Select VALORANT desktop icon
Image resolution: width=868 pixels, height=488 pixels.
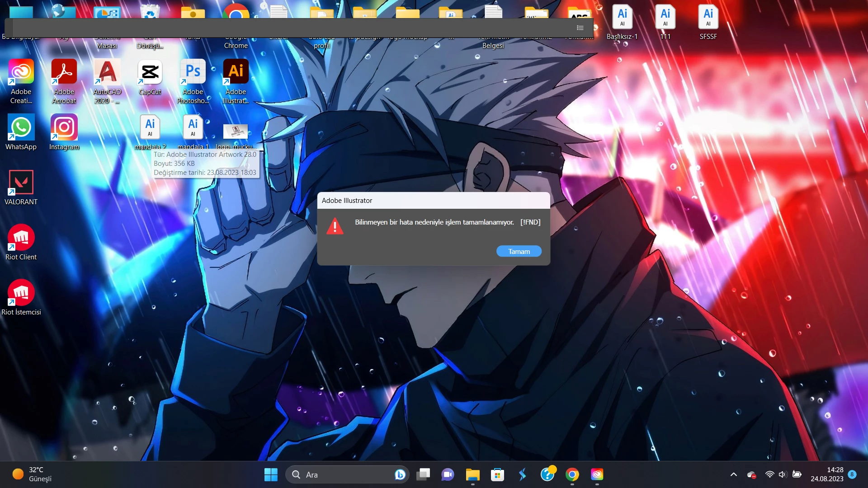[21, 183]
